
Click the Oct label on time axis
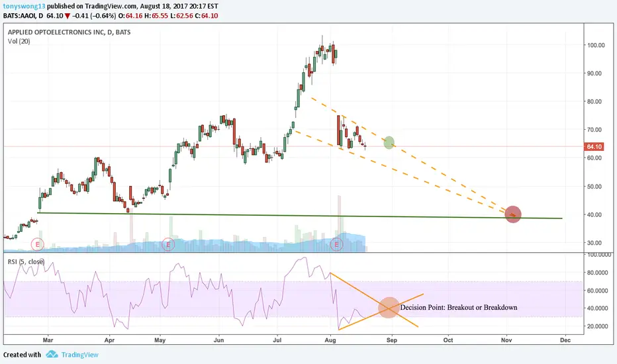448,340
